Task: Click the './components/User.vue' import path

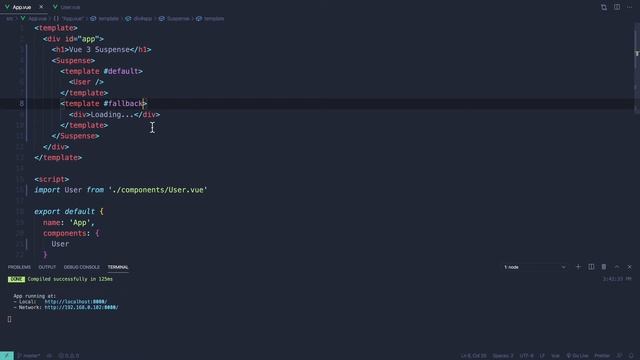Action: click(x=158, y=190)
